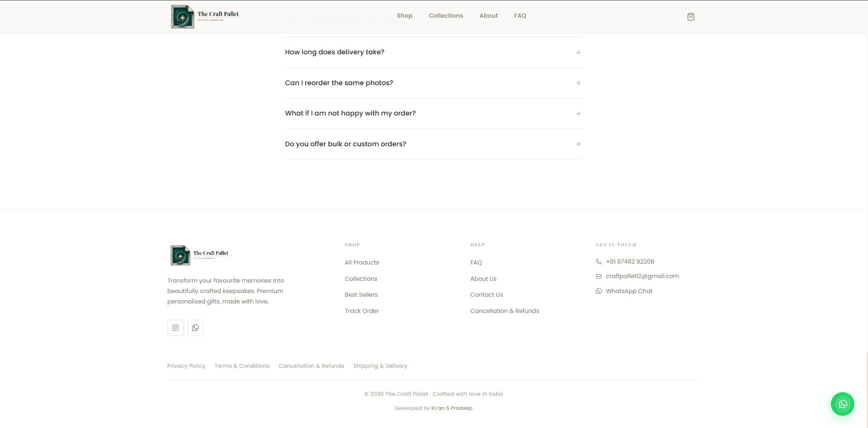Expand 'What if I am not happy' plus icon
Viewport: 868px width, 428px height.
pyautogui.click(x=578, y=114)
